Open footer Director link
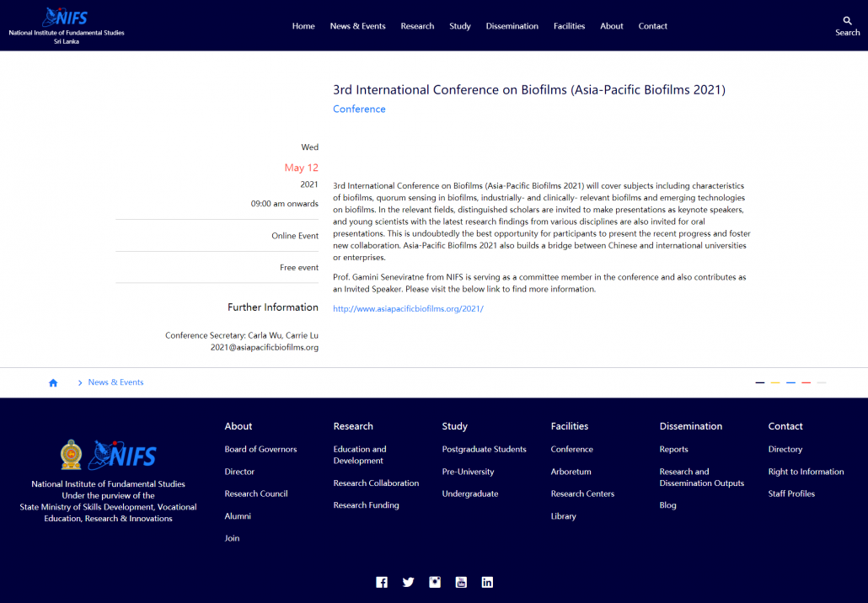 click(239, 472)
